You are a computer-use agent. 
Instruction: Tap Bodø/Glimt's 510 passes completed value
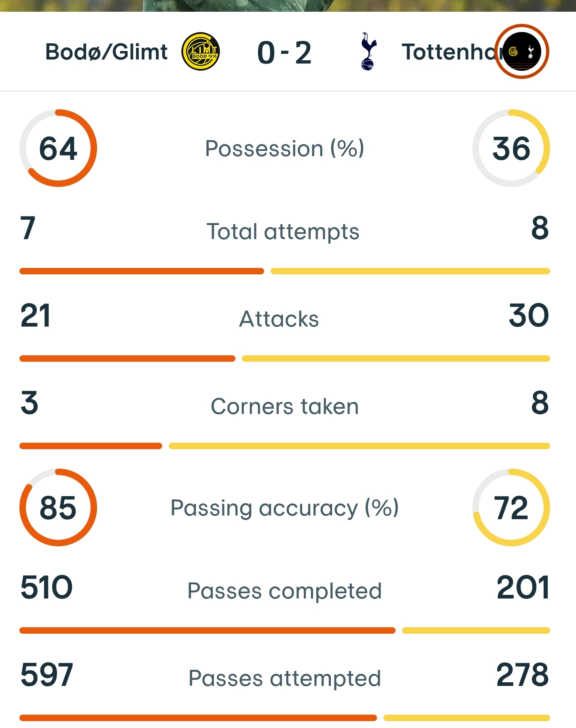(x=47, y=587)
